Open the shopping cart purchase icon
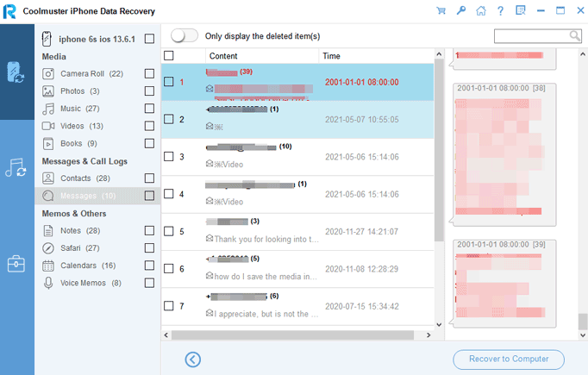The height and width of the screenshot is (375, 588). 441,10
